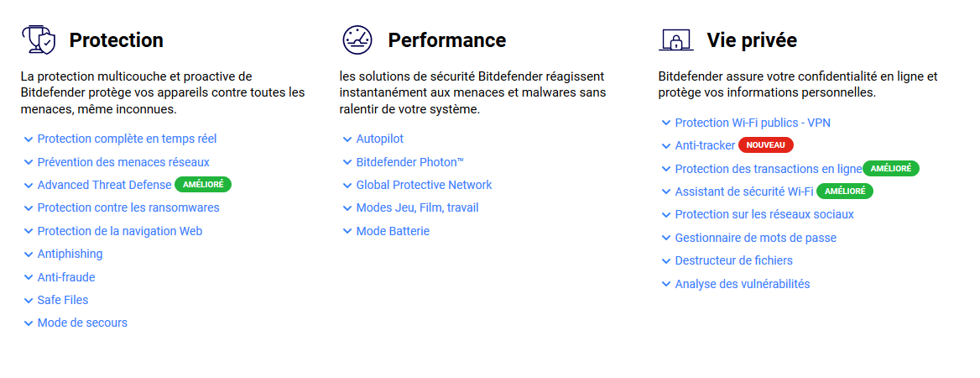Click the Vie privée laptop lock icon
Screen dimensions: 980x378
[x=676, y=40]
